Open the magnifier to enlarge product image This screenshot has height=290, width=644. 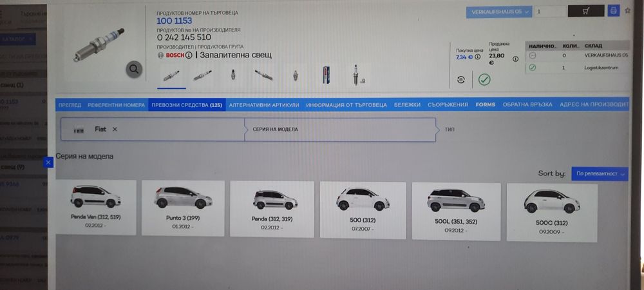point(134,70)
